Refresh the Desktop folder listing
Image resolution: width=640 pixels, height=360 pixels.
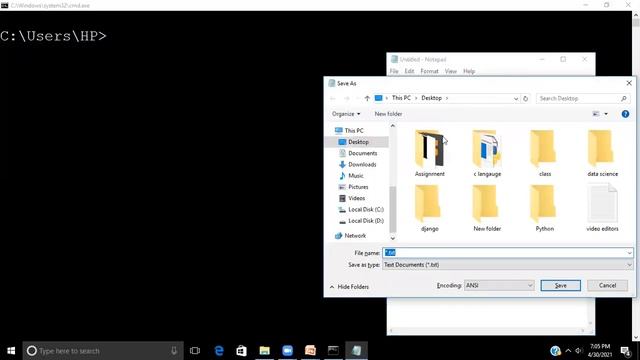[x=525, y=98]
